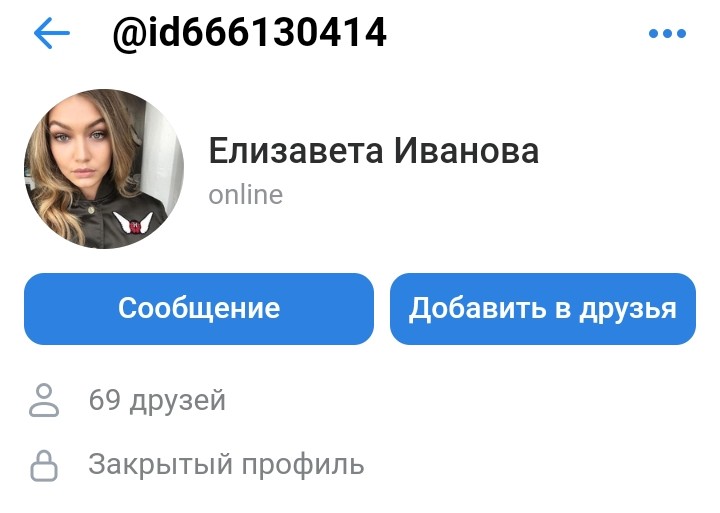The image size is (720, 513).
Task: Click the number 69 in friends row
Action: pyautogui.click(x=105, y=399)
